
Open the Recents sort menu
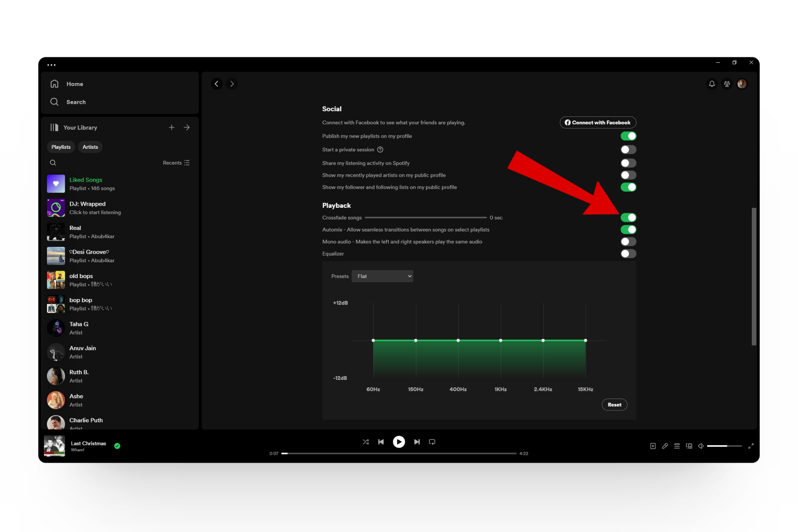(176, 163)
